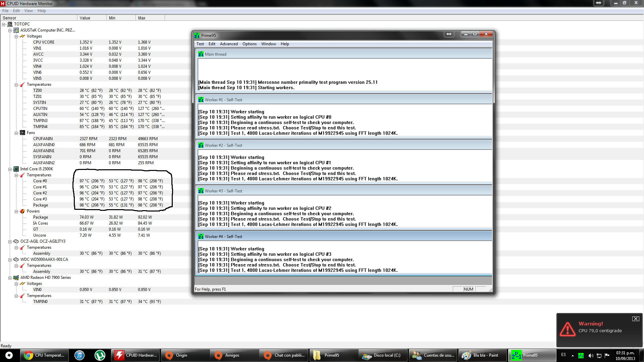The width and height of the screenshot is (644, 362).
Task: Open Hardware Monitor Help menu
Action: point(42,11)
